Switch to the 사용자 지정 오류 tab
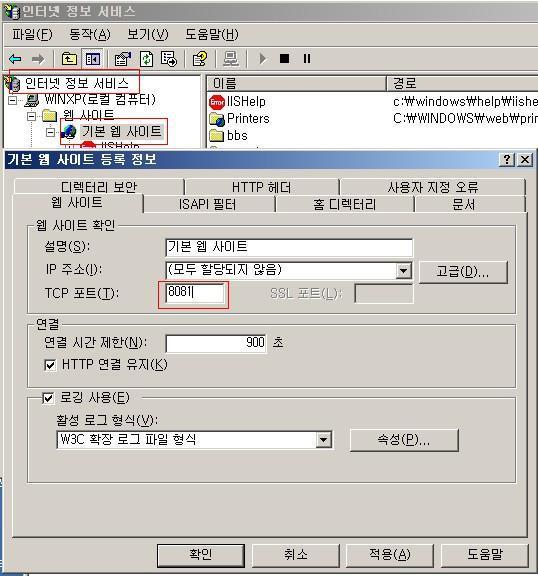 [x=433, y=187]
